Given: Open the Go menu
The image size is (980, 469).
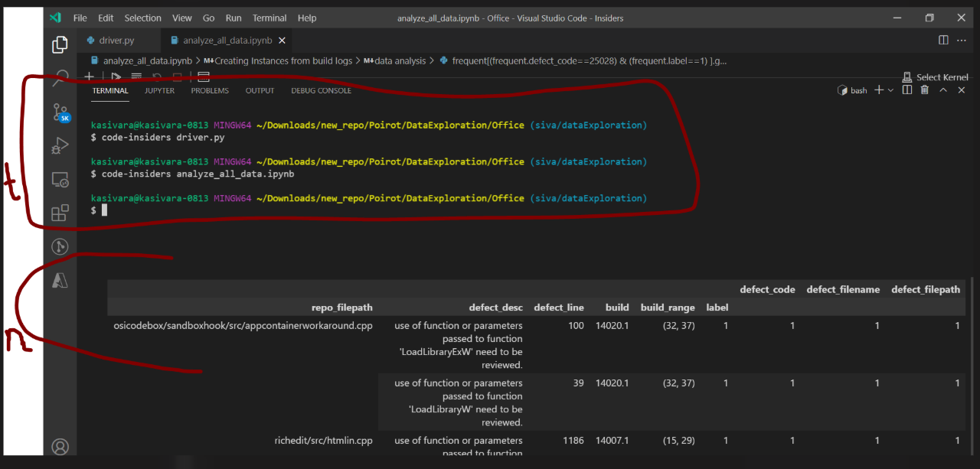Looking at the screenshot, I should pos(208,18).
